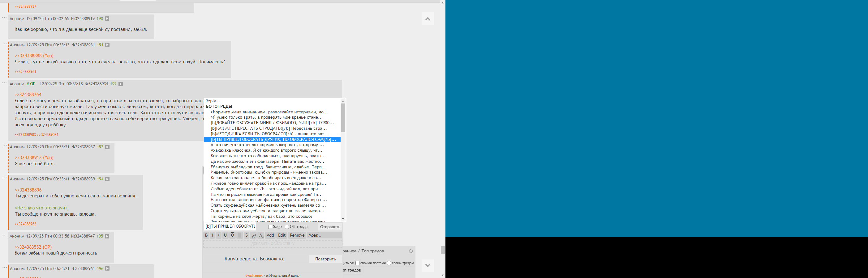This screenshot has height=278, width=868.
Task: Open the >>324388962 backlink
Action: tap(25, 224)
